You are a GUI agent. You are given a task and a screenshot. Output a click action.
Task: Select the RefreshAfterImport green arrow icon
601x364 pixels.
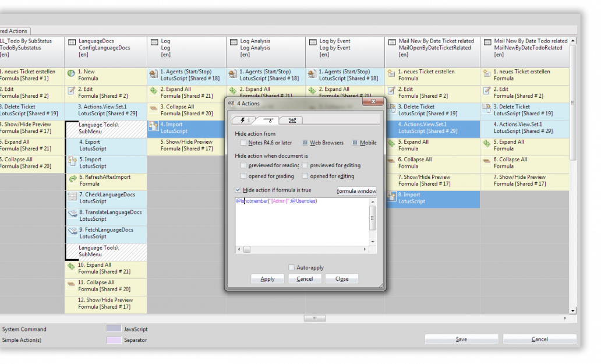73,179
